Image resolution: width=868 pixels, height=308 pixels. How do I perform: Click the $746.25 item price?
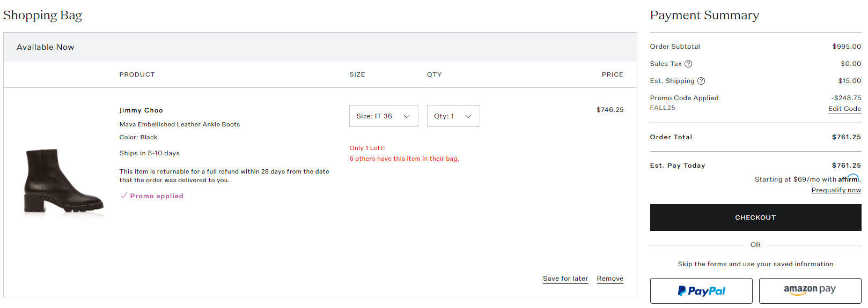(x=610, y=110)
